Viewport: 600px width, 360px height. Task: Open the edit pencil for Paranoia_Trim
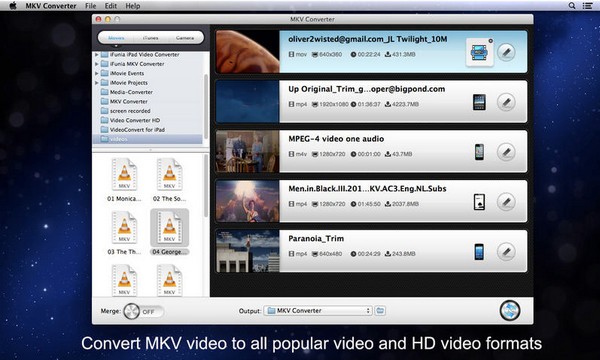[506, 252]
